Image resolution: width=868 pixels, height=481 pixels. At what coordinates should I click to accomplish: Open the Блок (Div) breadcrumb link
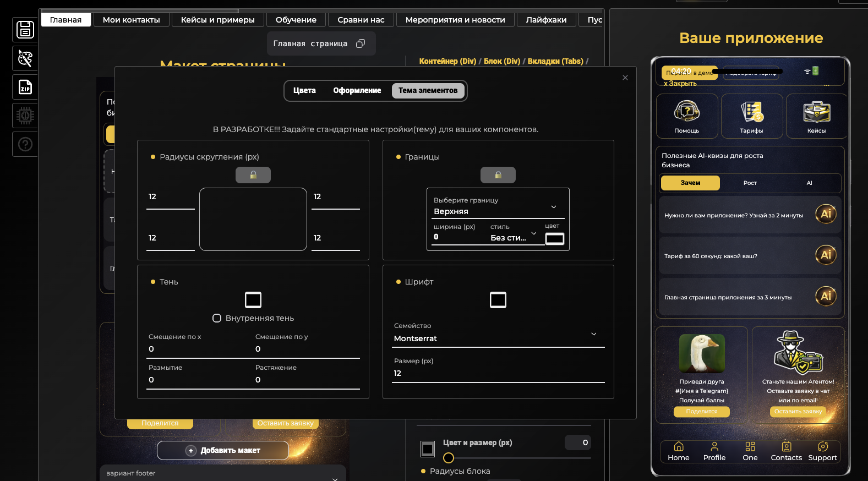click(x=501, y=61)
